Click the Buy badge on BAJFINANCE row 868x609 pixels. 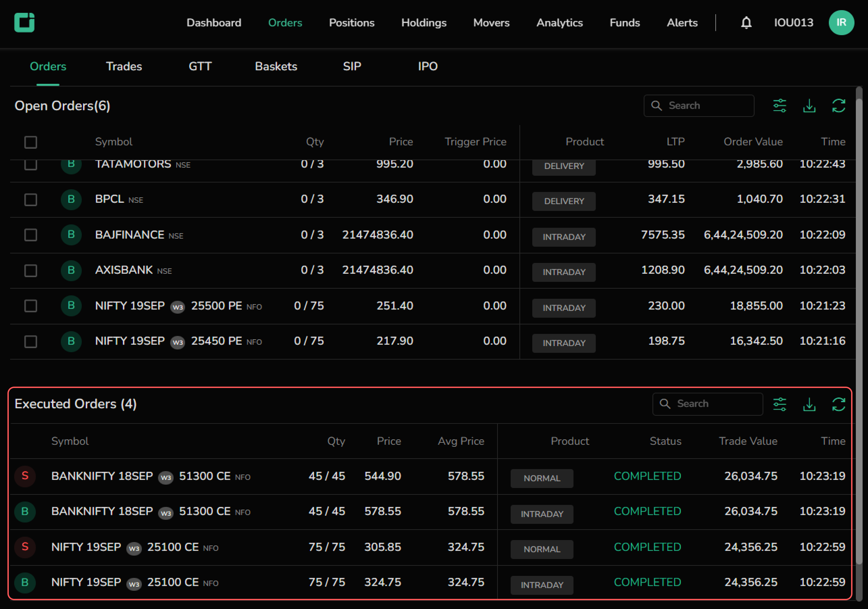pos(71,235)
